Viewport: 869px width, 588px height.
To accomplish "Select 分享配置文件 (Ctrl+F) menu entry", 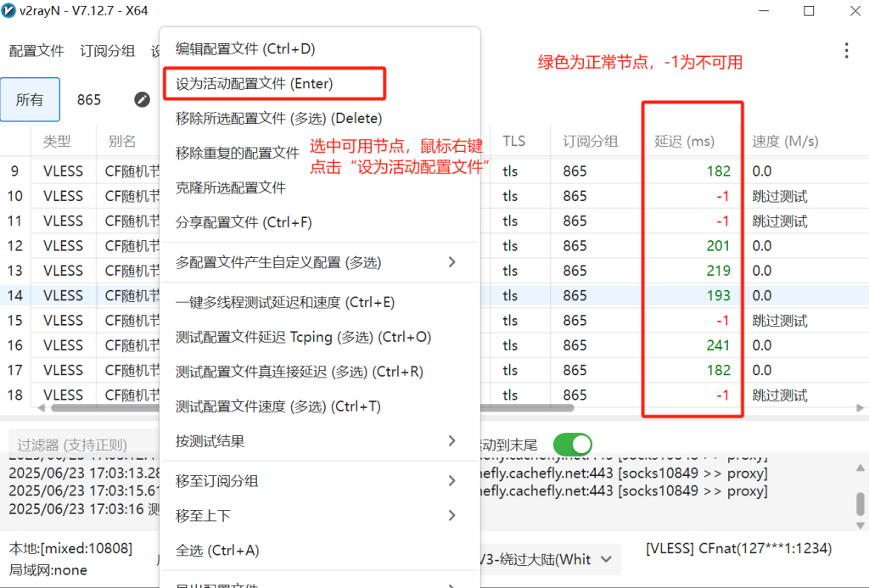I will coord(320,222).
